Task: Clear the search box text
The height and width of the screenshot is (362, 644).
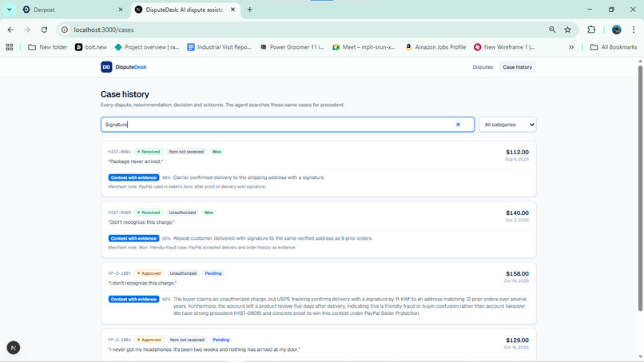Action: click(458, 125)
